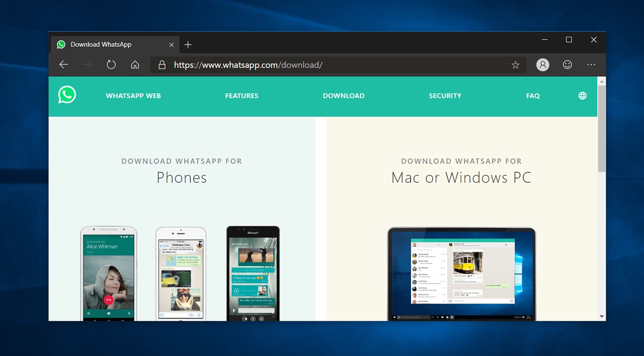
Task: Click the black Microsoft phone image
Action: point(253,274)
